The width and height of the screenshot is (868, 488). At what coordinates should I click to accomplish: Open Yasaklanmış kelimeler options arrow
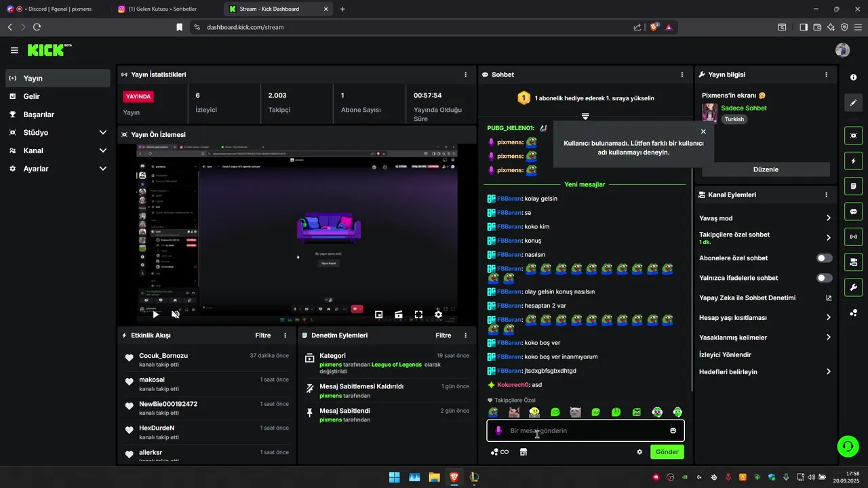click(829, 338)
